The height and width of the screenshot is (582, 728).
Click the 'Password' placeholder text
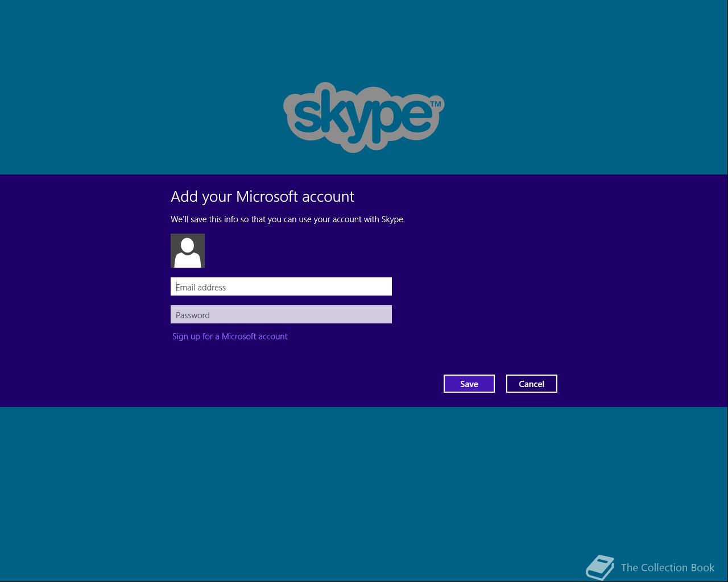click(193, 315)
